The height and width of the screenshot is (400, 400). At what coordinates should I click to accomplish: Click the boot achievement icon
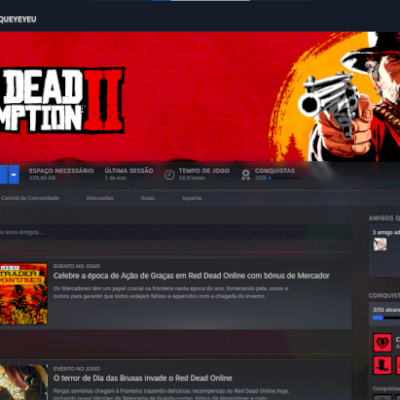point(382,365)
